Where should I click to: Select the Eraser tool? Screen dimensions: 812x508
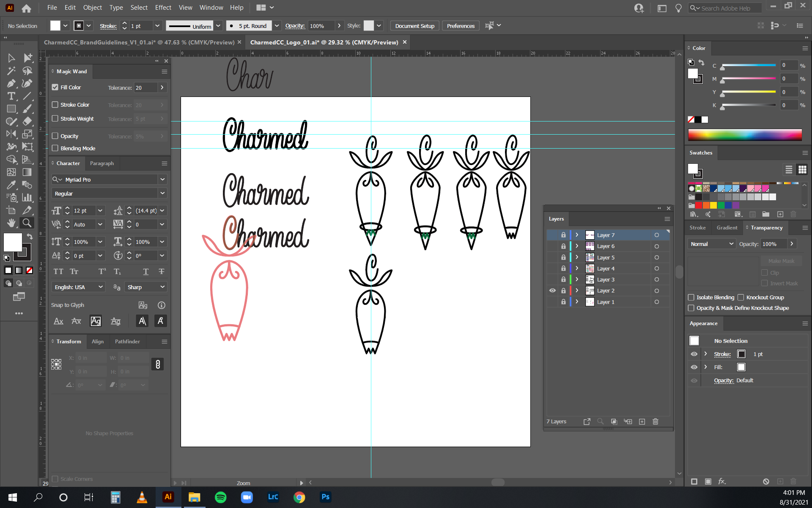[27, 121]
